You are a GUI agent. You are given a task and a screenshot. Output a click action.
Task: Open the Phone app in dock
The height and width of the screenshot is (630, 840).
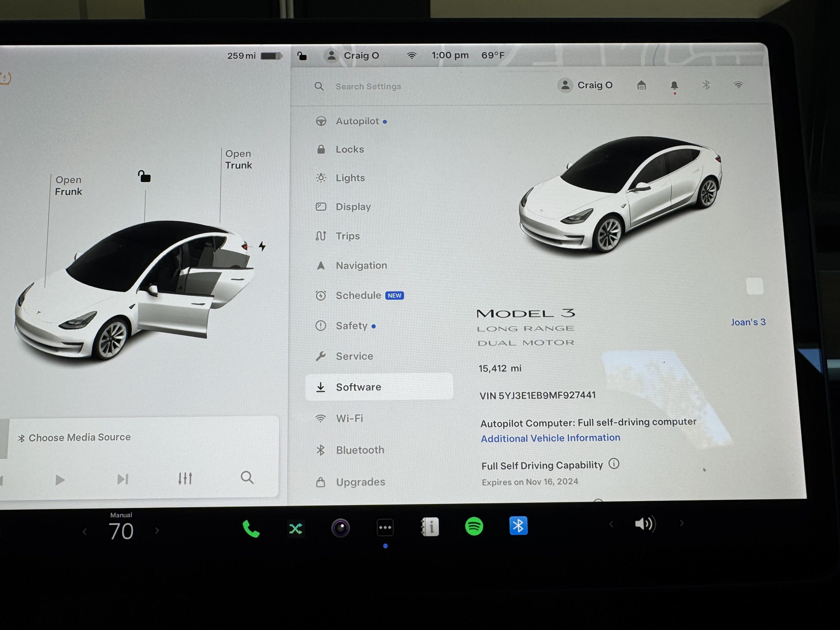coord(251,529)
